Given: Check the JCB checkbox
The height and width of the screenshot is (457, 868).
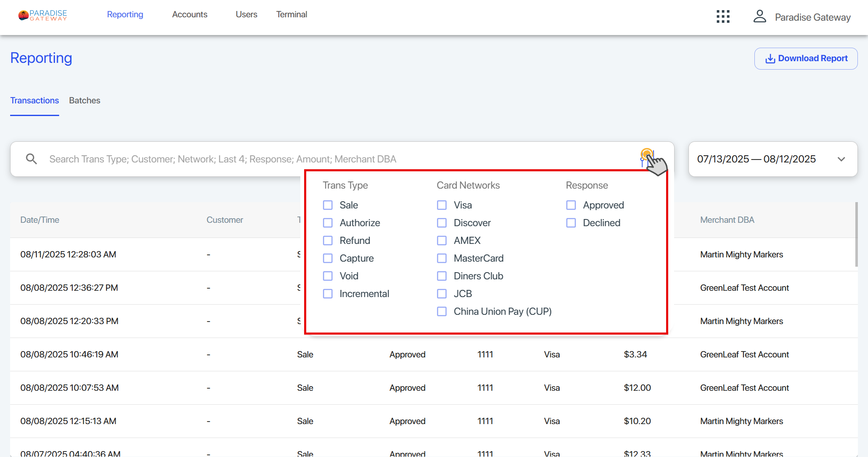Looking at the screenshot, I should coord(442,294).
